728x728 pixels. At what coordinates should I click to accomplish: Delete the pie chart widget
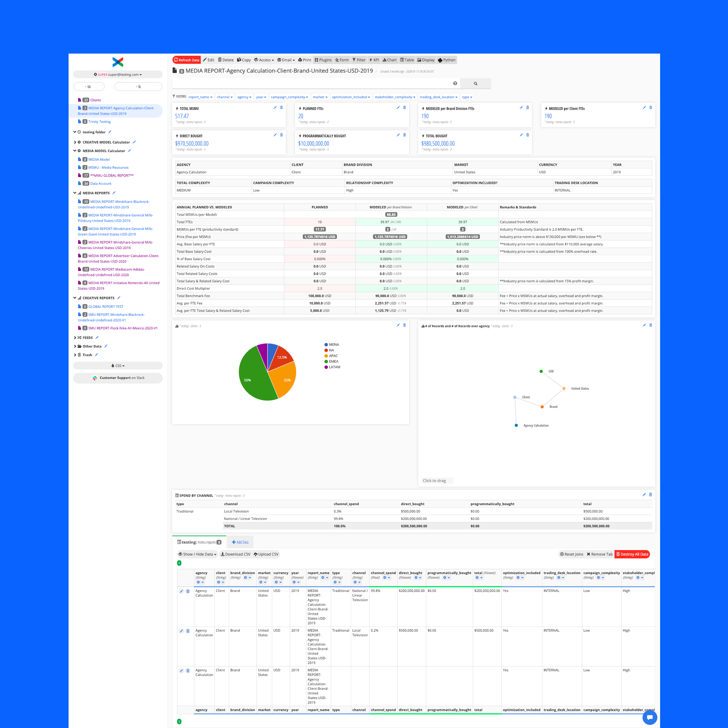point(404,325)
